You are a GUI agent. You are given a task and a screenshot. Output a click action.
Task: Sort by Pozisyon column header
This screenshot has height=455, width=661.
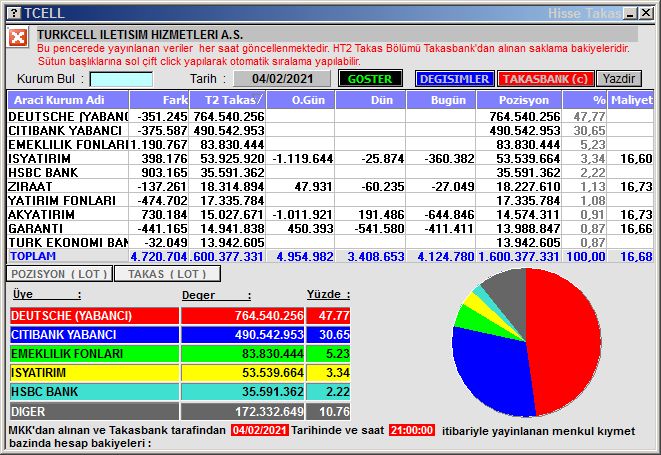pos(519,100)
